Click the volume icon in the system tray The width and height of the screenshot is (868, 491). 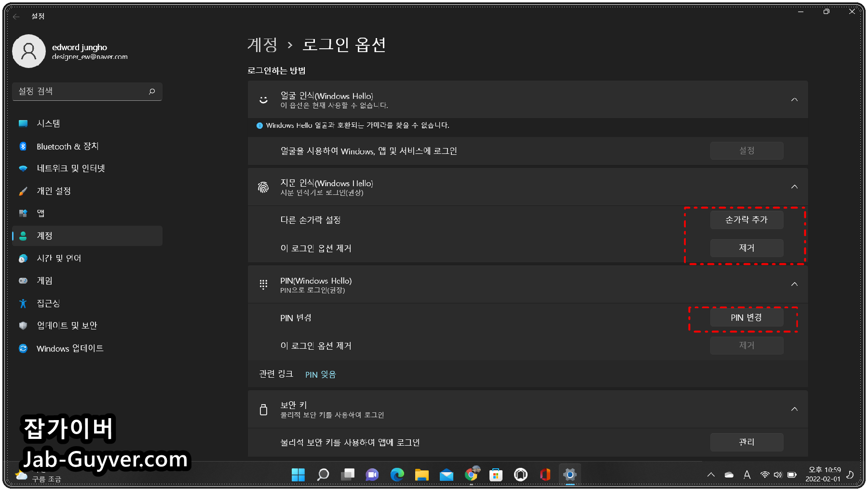tap(778, 475)
